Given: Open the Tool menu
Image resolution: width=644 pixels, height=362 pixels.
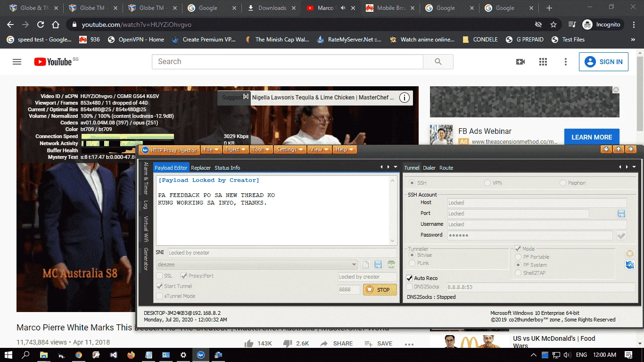Looking at the screenshot, I should click(x=261, y=150).
